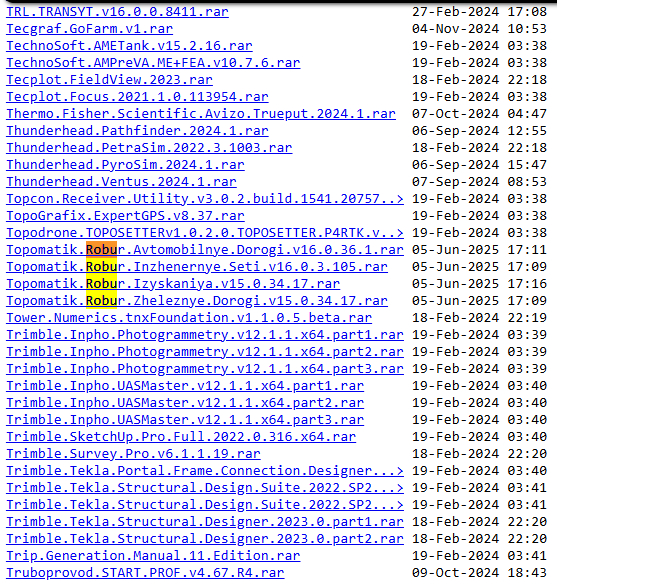
Task: Open Trimble.Inpho.UASMaster.v12.1.1.x64.part1.rar
Action: 185,386
